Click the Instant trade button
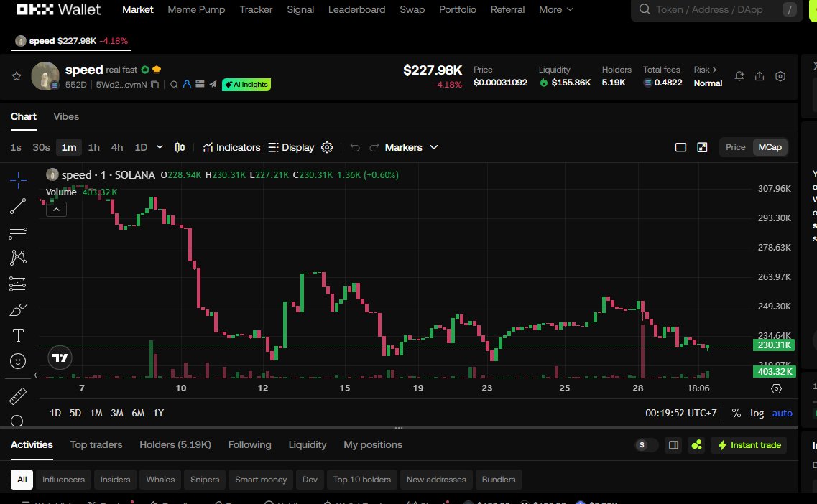 (x=749, y=445)
